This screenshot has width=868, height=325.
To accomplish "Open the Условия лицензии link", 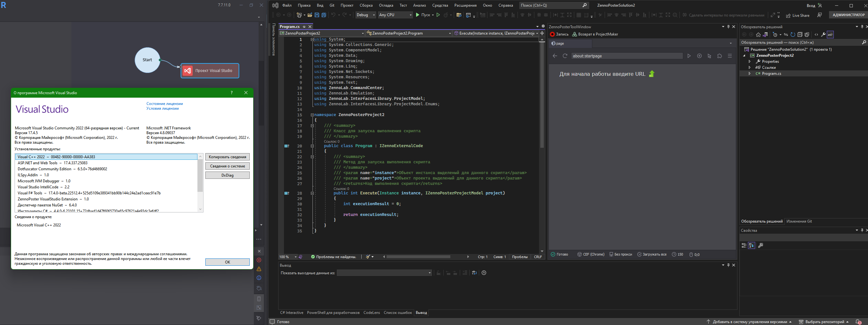I will click(162, 108).
